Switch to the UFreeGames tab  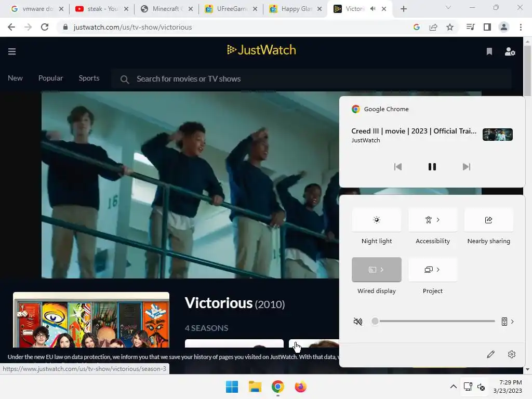tap(231, 9)
